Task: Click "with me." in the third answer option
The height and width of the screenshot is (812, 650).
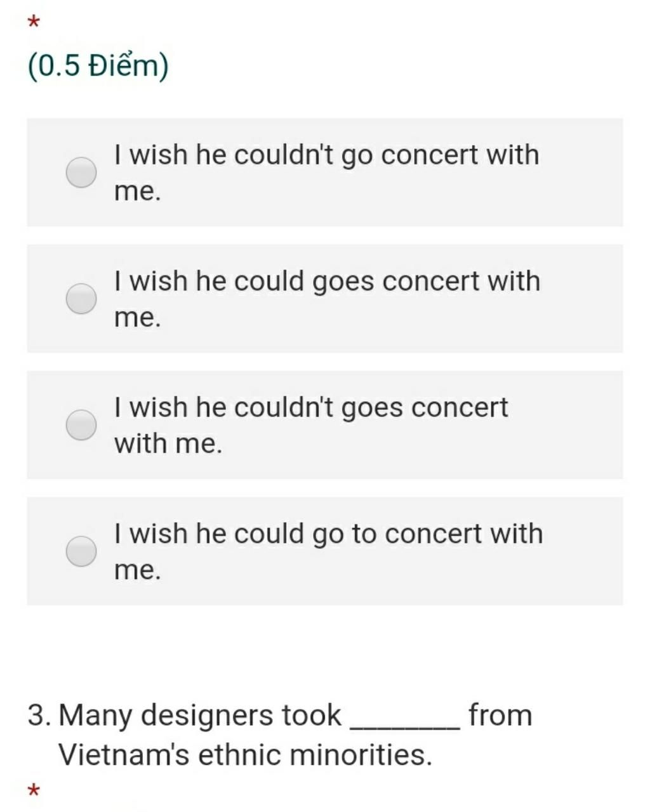Action: pyautogui.click(x=169, y=443)
